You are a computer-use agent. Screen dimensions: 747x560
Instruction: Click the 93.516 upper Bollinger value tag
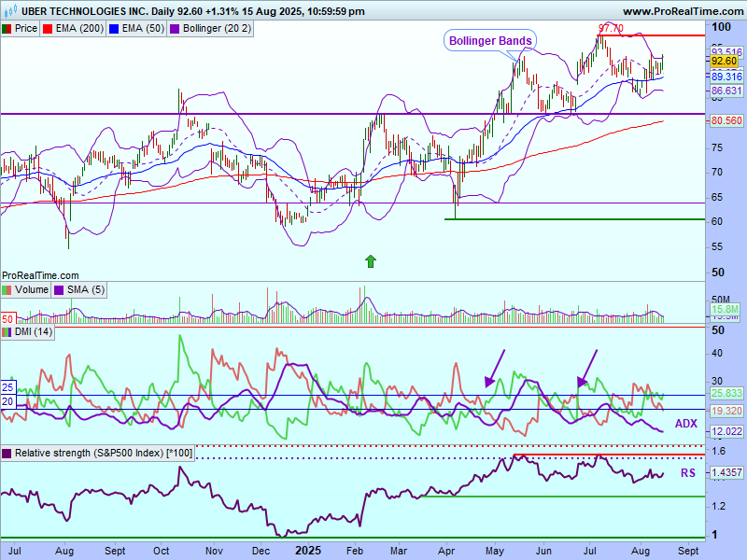point(726,51)
